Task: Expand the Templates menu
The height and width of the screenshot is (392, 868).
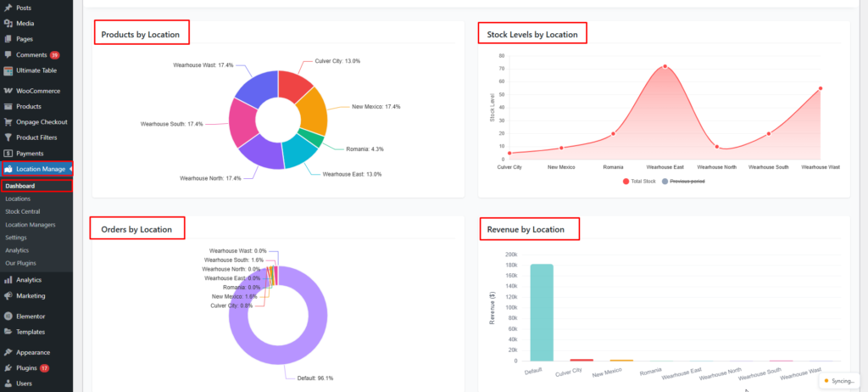Action: [31, 332]
